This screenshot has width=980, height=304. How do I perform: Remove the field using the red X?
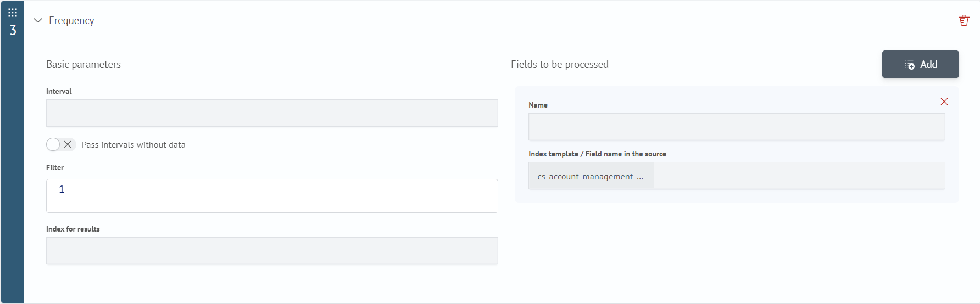(944, 102)
